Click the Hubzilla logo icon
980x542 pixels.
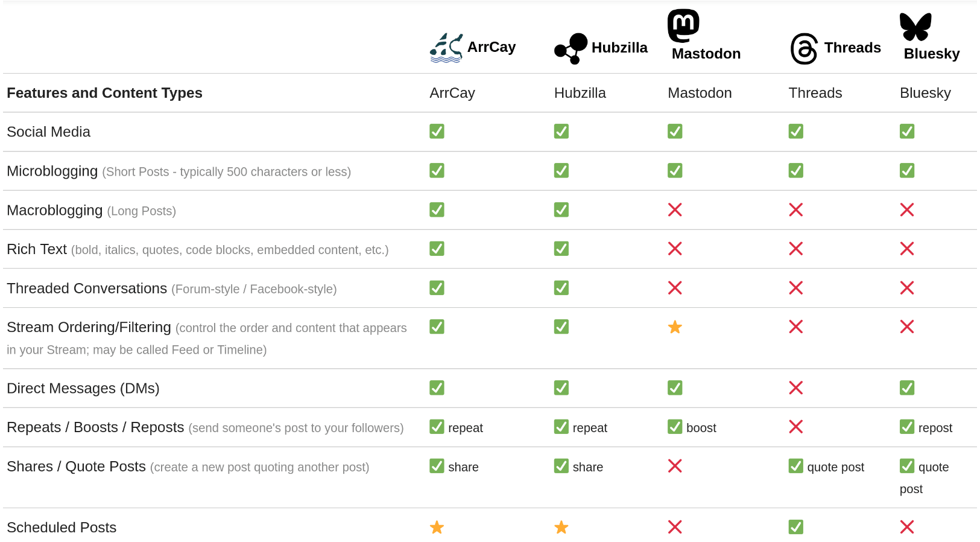pyautogui.click(x=571, y=48)
